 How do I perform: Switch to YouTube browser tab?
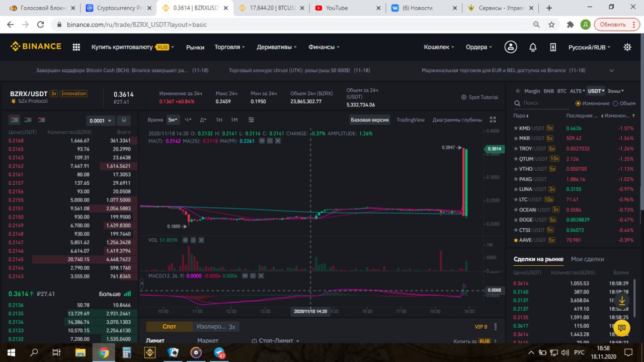click(347, 8)
